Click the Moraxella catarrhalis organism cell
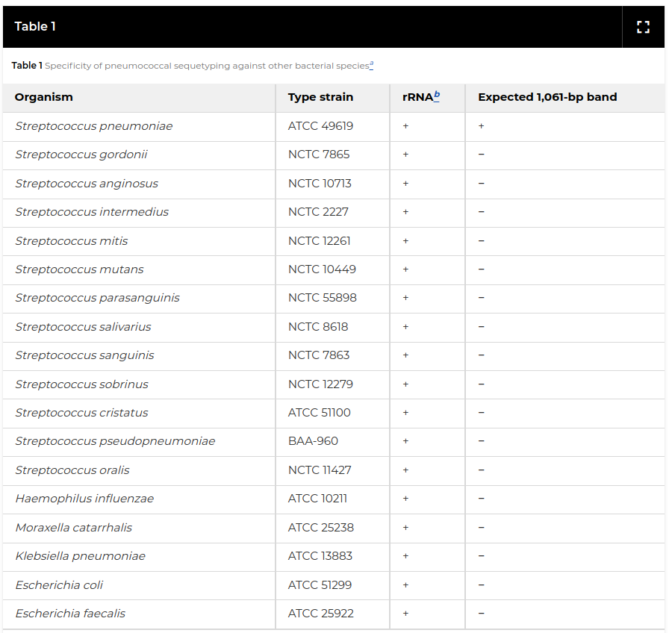672x633 pixels. pos(74,528)
